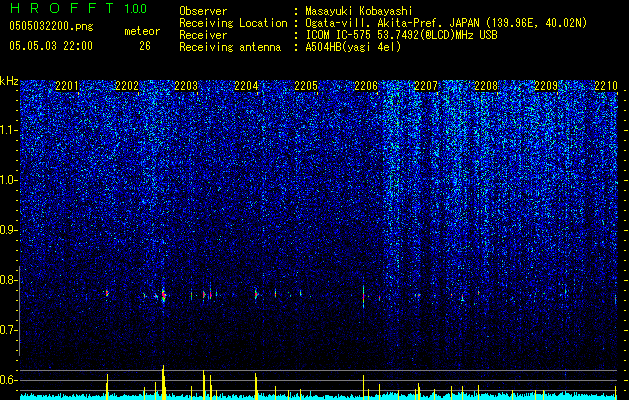
Task: Click the bright meteor echo shortly after 2202
Action: pyautogui.click(x=163, y=296)
